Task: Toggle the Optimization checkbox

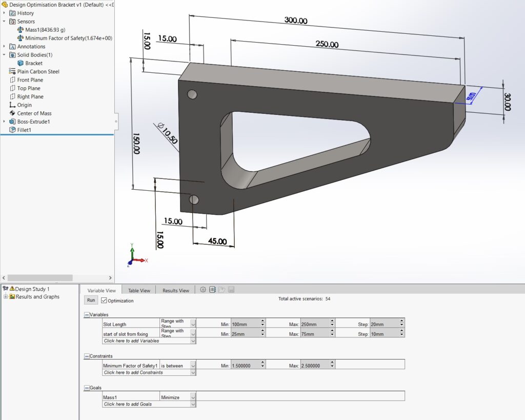Action: click(x=104, y=301)
